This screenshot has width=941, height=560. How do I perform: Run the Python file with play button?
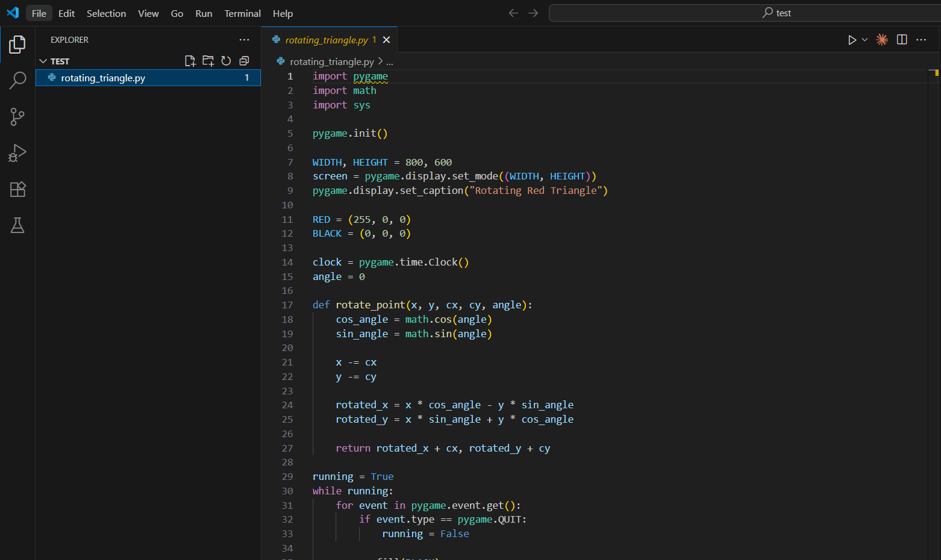[852, 40]
